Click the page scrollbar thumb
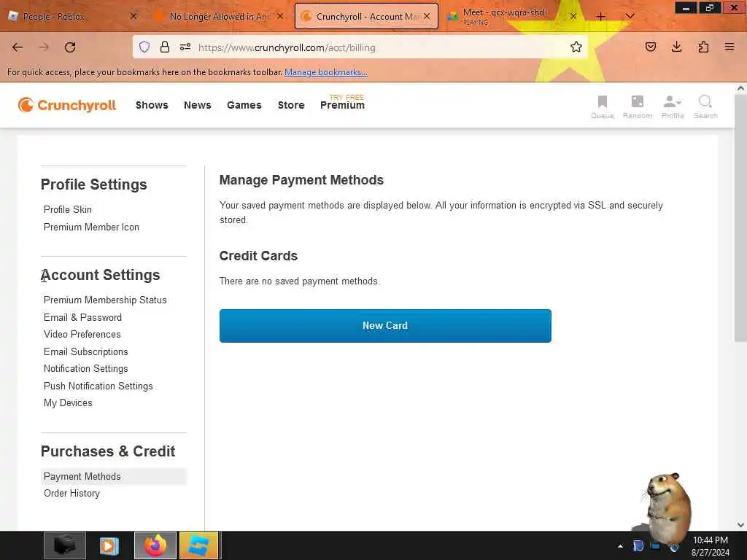 740,217
